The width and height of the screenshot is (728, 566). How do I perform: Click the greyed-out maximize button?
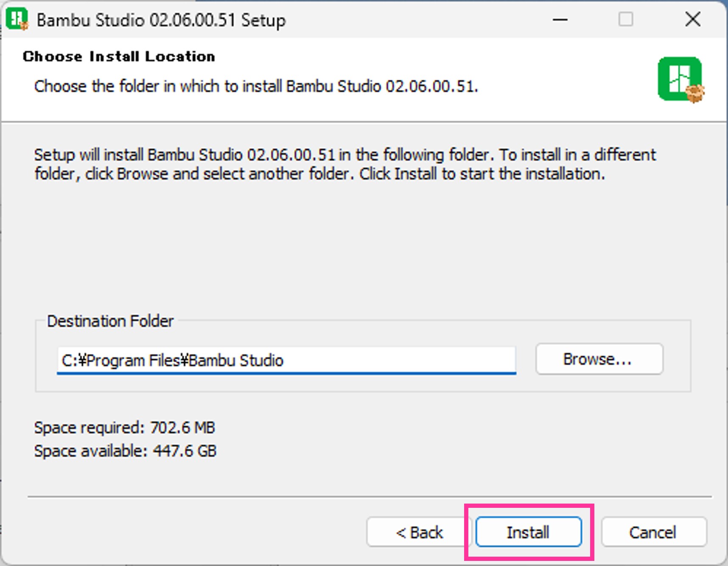(626, 20)
